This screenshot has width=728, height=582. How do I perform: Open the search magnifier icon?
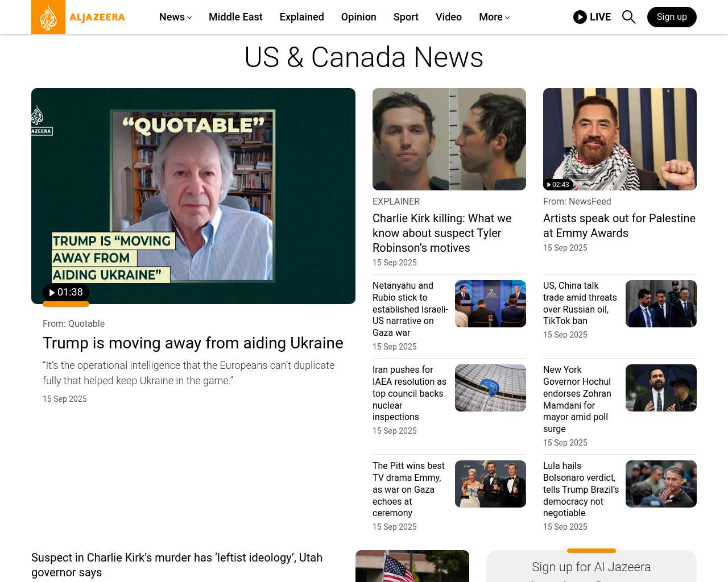628,17
